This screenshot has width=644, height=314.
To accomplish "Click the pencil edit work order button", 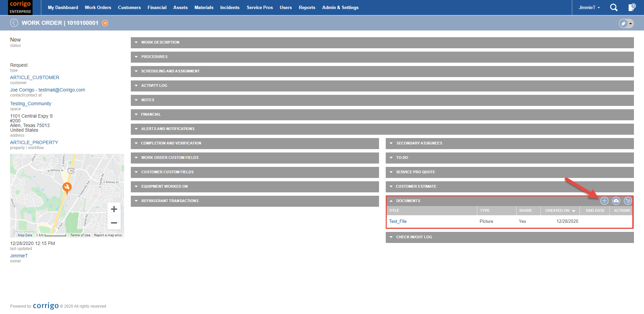I will coord(624,23).
